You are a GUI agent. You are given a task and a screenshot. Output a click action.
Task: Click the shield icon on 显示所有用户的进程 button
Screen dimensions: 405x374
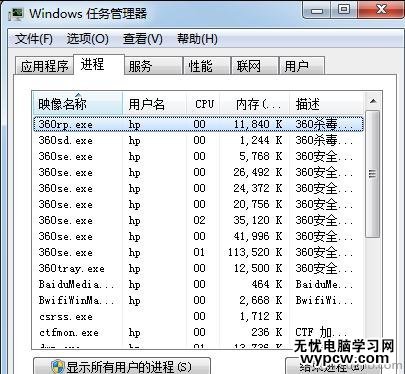click(57, 367)
